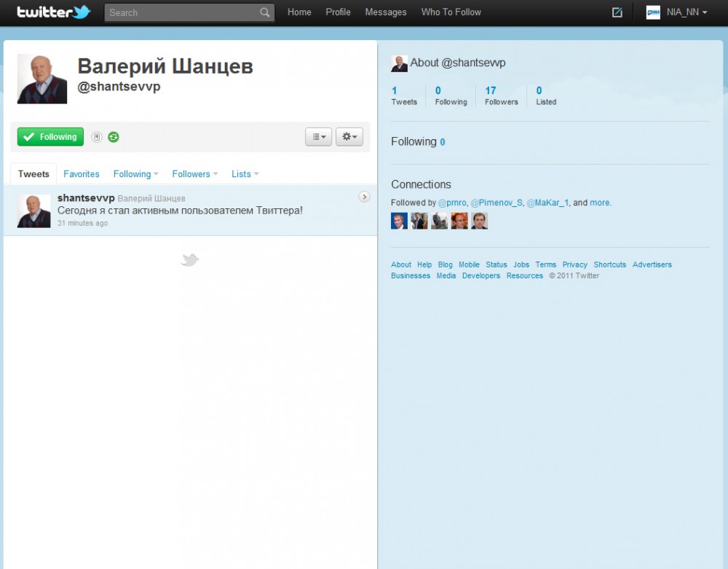Click the search magnifier icon
Image resolution: width=728 pixels, height=569 pixels.
click(x=264, y=12)
